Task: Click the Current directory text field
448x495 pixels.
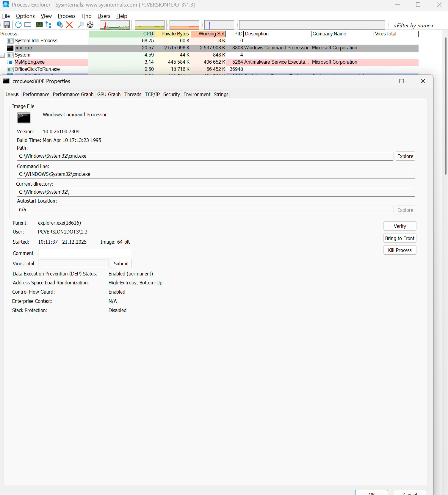Action: [216, 192]
